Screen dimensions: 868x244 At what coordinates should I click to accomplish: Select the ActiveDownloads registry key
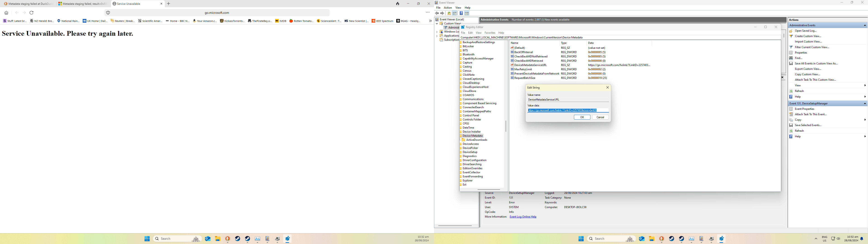[476, 140]
